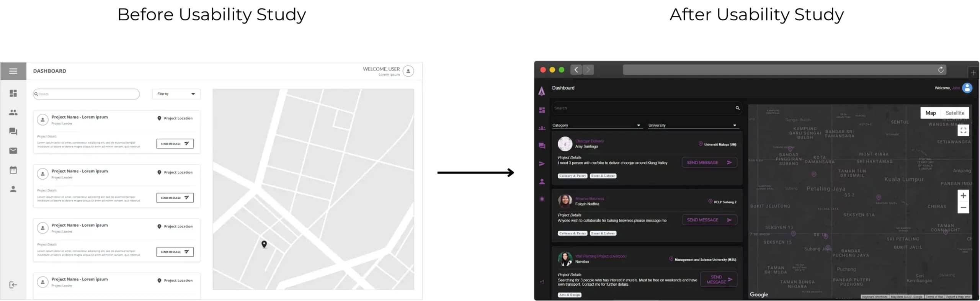Open chat messages icon in dark After sidebar
980x301 pixels.
(542, 146)
